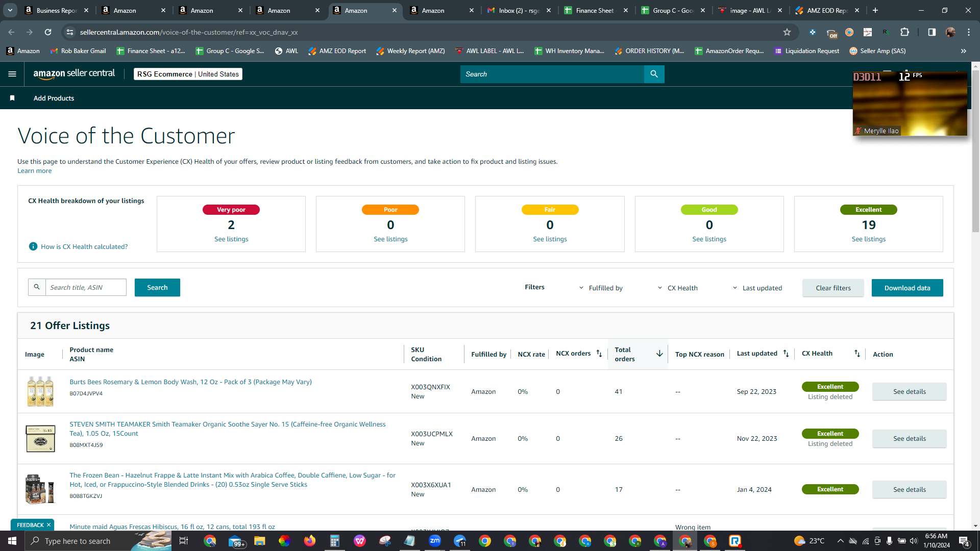The height and width of the screenshot is (551, 980).
Task: Click the browser address bar URL
Action: [x=189, y=32]
